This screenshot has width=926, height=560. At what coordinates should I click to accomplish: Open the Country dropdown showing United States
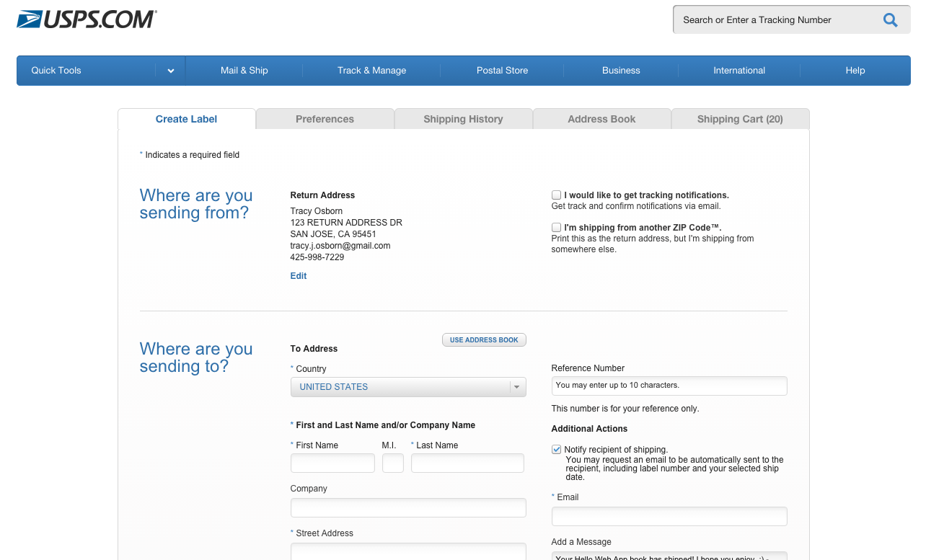click(x=408, y=387)
